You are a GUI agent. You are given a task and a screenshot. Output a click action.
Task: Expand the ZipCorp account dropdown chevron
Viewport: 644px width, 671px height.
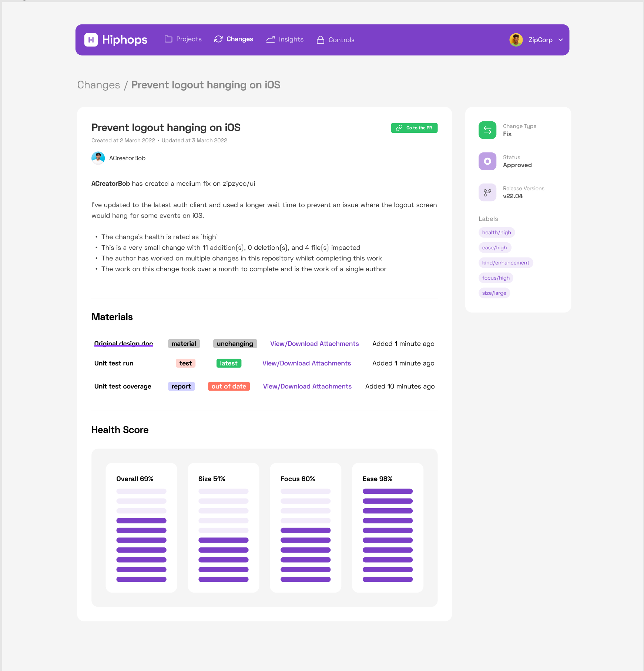(x=561, y=40)
